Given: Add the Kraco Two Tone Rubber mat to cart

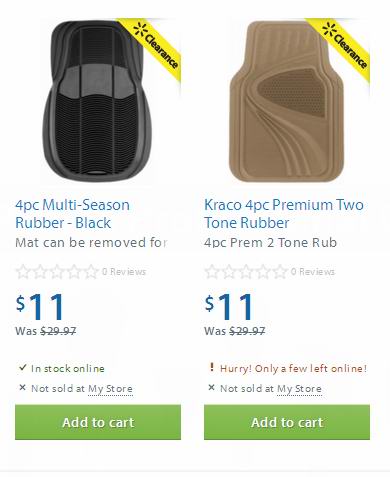Looking at the screenshot, I should click(287, 422).
